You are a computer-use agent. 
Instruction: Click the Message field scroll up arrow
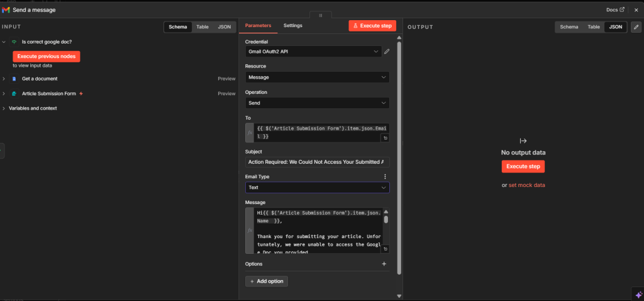(386, 212)
